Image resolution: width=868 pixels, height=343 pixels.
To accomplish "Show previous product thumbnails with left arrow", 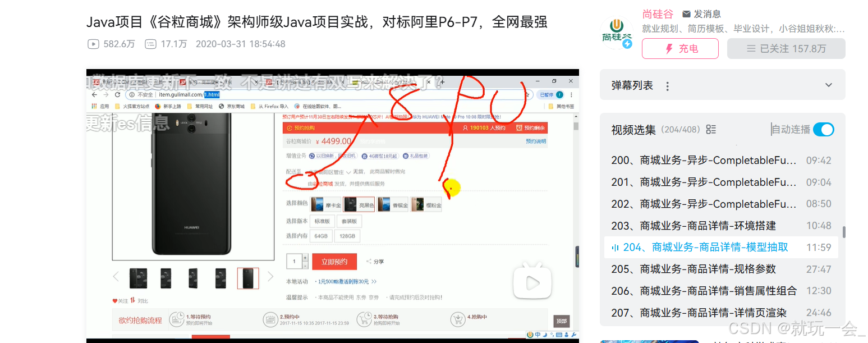I will [116, 276].
